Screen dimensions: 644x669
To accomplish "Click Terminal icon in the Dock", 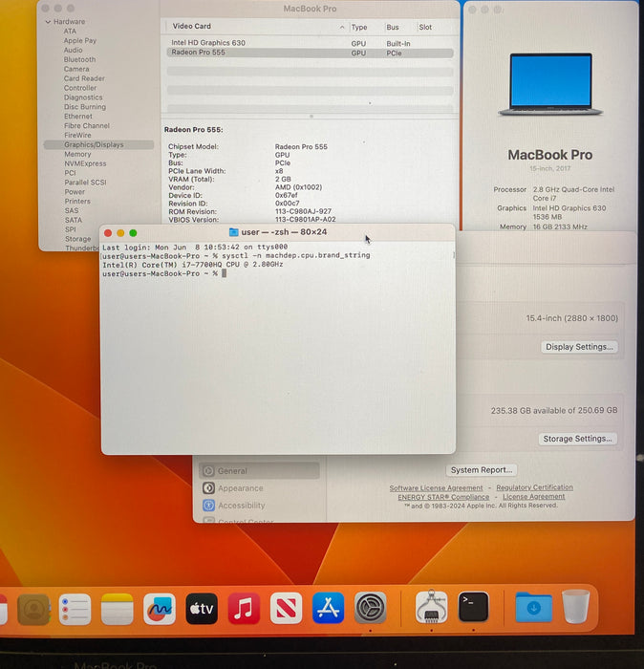I will (x=473, y=607).
